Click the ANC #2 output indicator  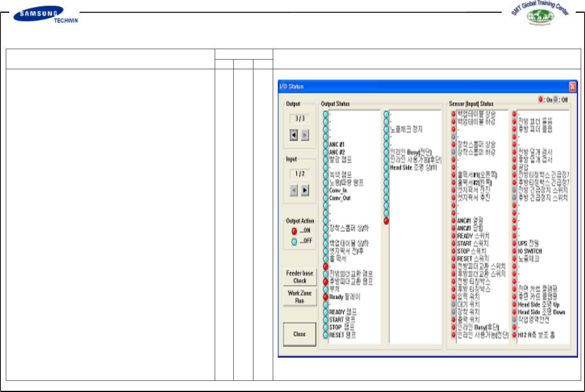point(325,152)
